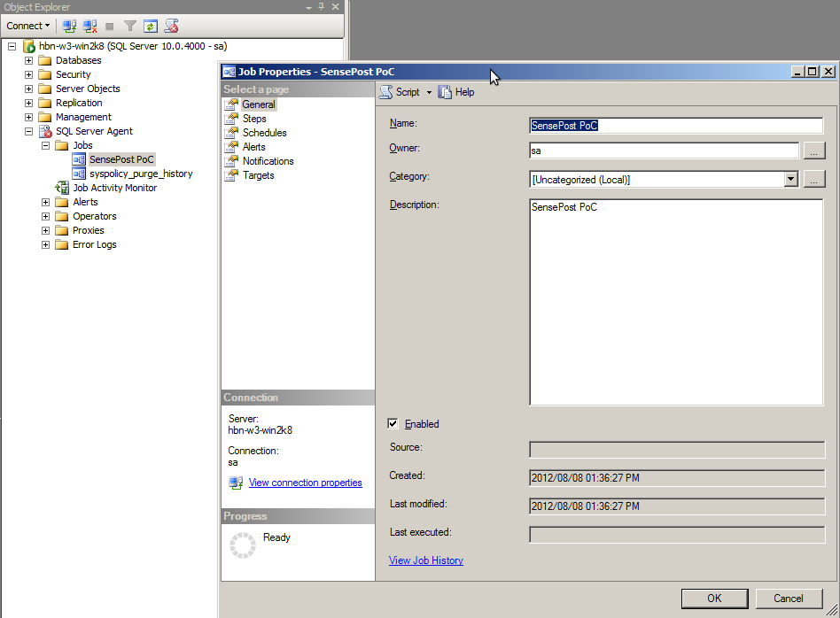Open Help in Job Properties toolbar
Viewport: 840px width, 618px height.
pyautogui.click(x=457, y=92)
